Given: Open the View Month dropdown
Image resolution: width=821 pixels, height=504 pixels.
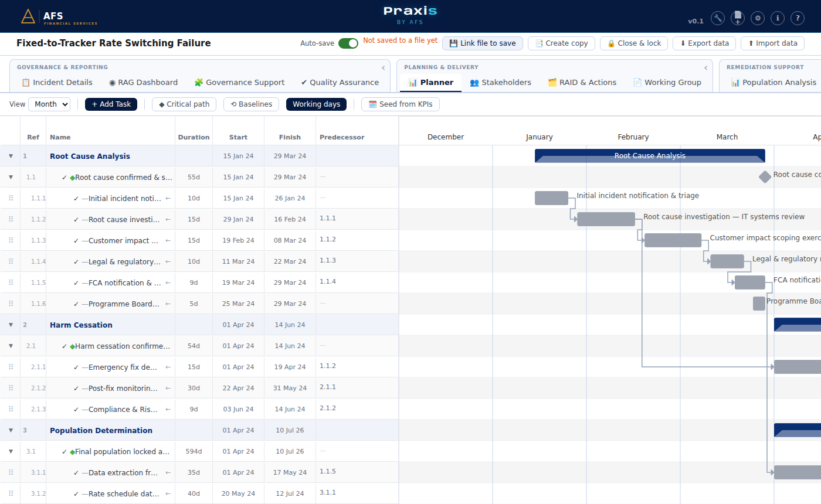Looking at the screenshot, I should pyautogui.click(x=49, y=104).
